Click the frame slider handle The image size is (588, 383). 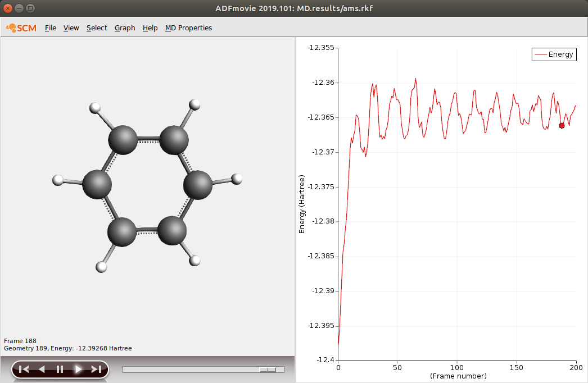268,370
